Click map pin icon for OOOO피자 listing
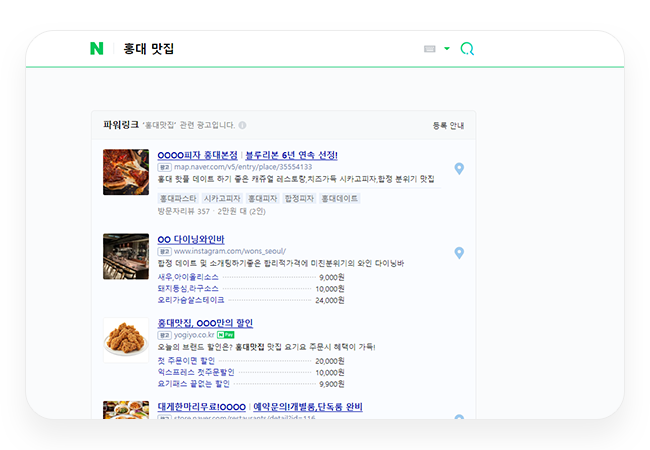650x450 pixels. coord(459,169)
